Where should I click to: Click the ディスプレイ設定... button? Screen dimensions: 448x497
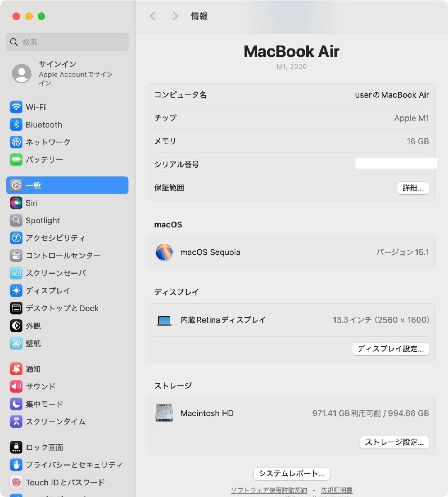(x=390, y=349)
